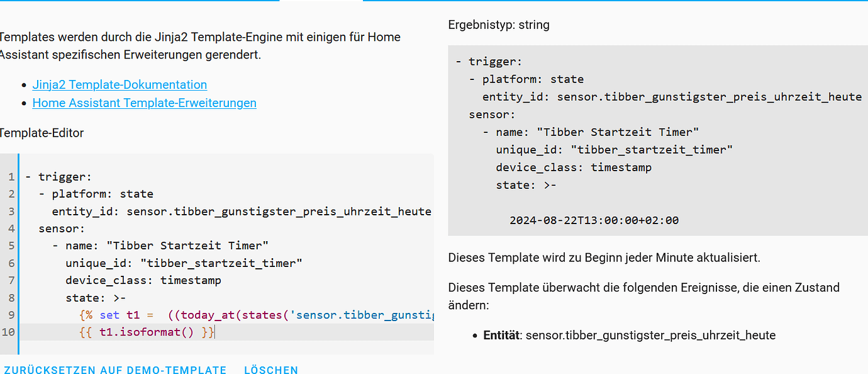The height and width of the screenshot is (374, 868).
Task: Place cursor on editor 'sensor:' line
Action: [x=62, y=229]
